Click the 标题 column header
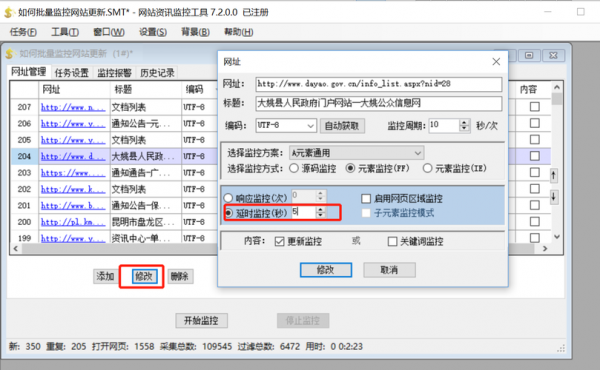The width and height of the screenshot is (600, 370). click(145, 90)
